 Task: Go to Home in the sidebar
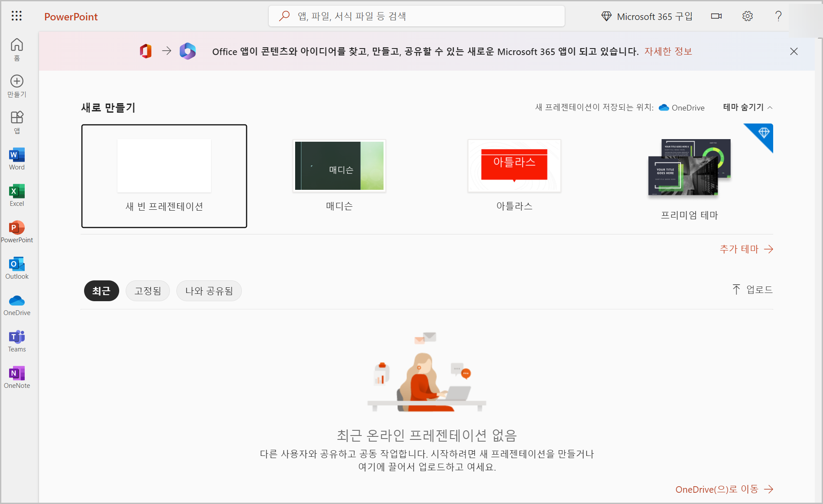tap(17, 49)
